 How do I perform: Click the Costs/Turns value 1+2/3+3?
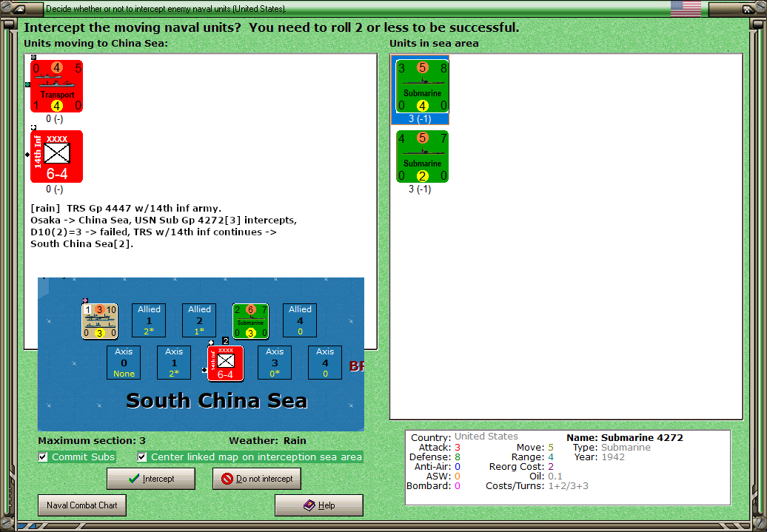(568, 486)
